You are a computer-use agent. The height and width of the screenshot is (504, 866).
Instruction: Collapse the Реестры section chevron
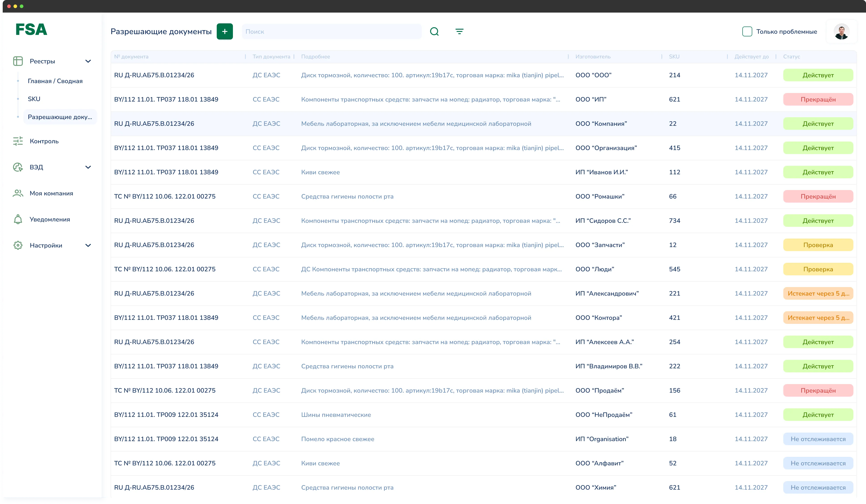tap(88, 61)
